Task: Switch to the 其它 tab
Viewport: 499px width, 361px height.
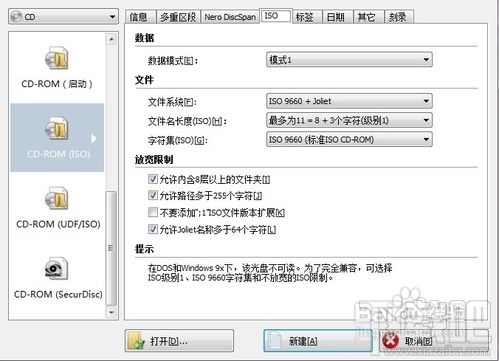Action: [x=368, y=17]
